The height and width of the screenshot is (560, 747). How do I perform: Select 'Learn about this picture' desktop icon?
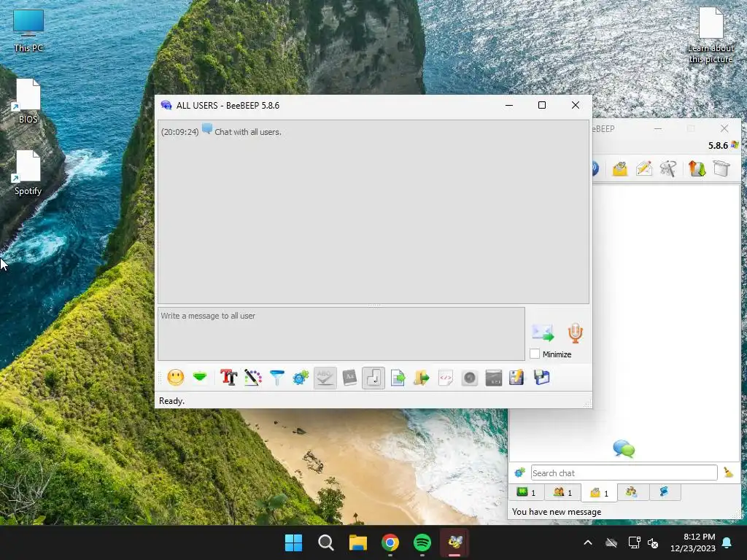tap(711, 35)
